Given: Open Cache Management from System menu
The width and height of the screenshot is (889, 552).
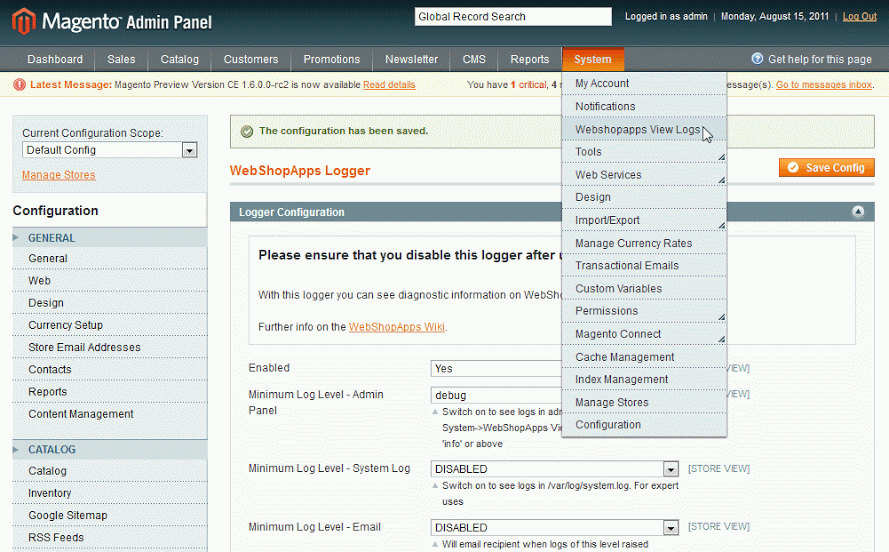Looking at the screenshot, I should 624,357.
